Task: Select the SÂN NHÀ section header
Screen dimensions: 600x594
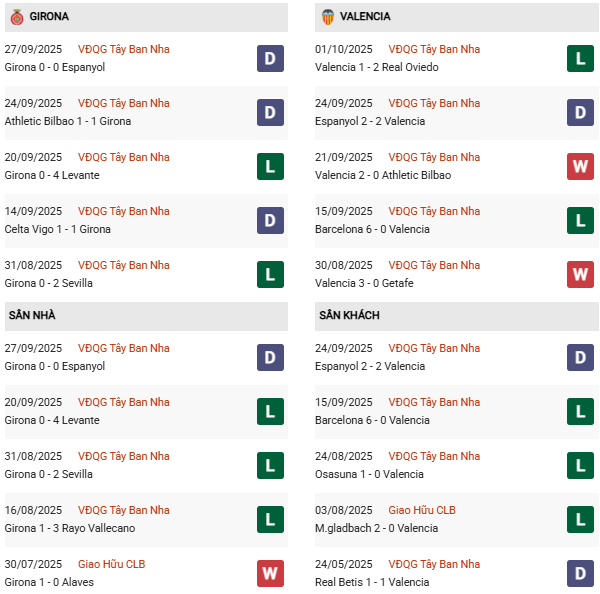Action: tap(32, 316)
